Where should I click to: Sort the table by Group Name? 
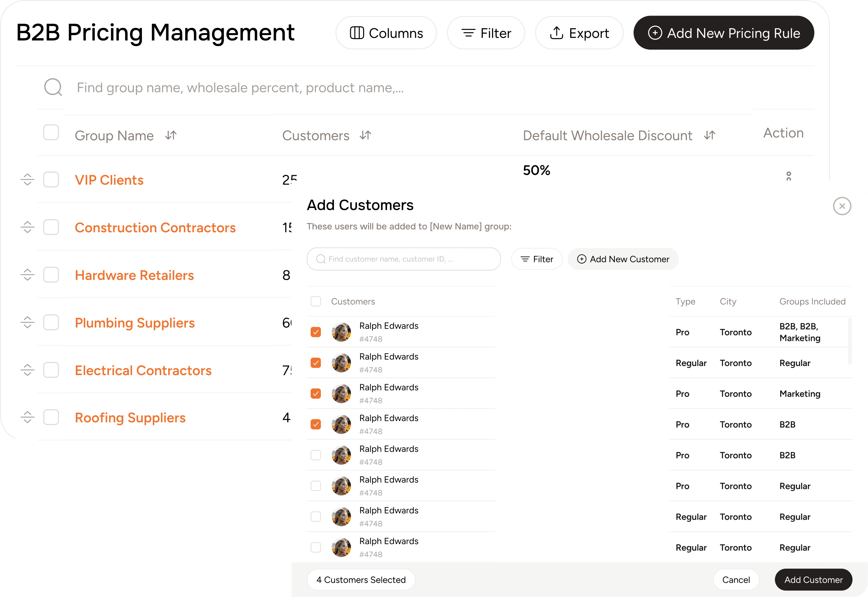click(x=171, y=135)
